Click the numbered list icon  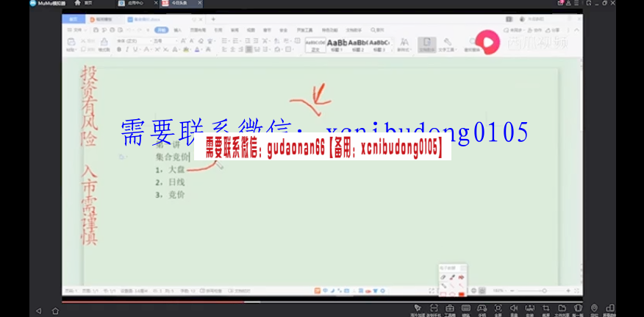[x=237, y=41]
